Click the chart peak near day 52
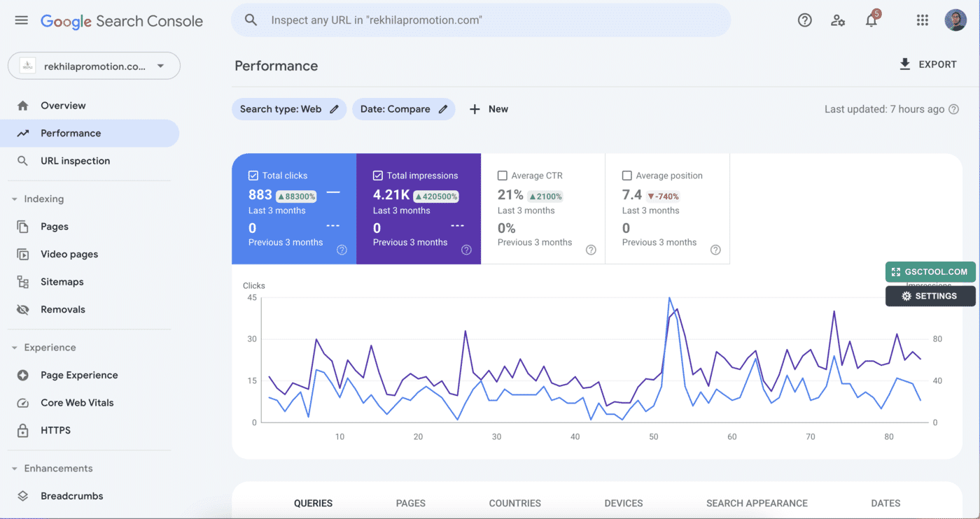Viewport: 980px width, 519px height. tap(669, 298)
